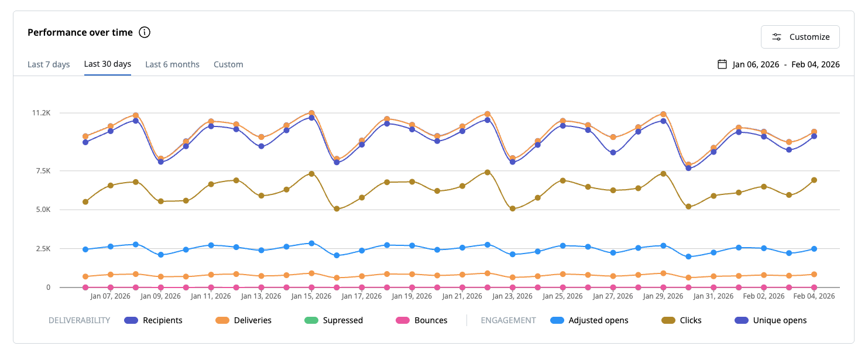Click the info icon beside Performance over time
Screen dimensions: 868x356
tap(145, 32)
